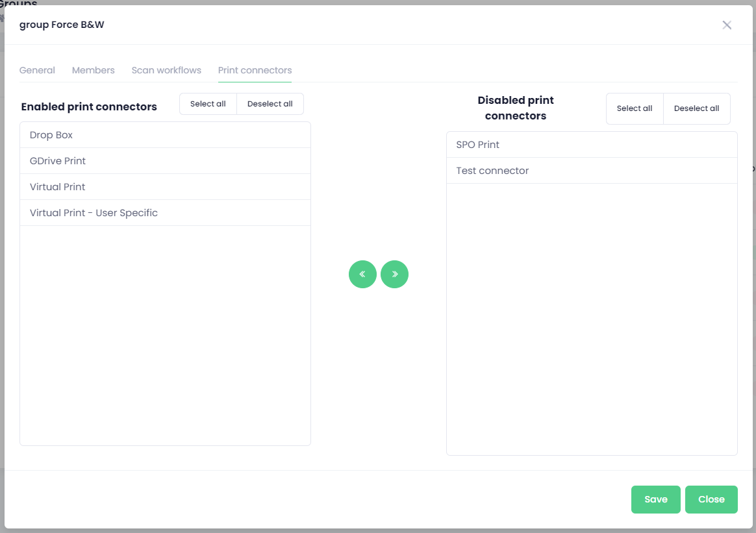Viewport: 756px width, 533px height.
Task: Close dialog with the X icon
Action: (727, 25)
